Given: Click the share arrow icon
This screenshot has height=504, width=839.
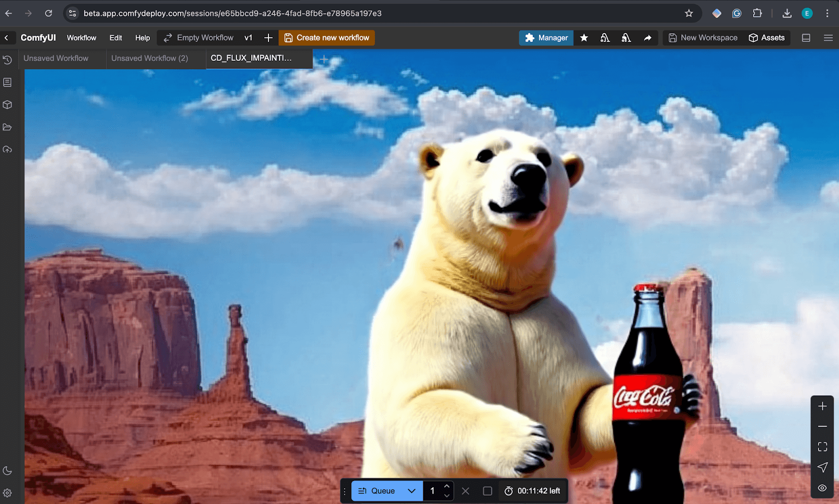Looking at the screenshot, I should point(648,38).
